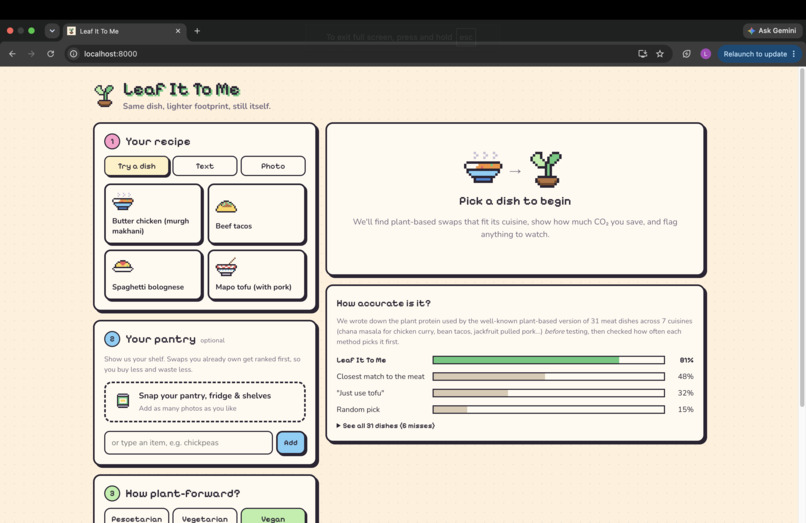Click the 15% accuracy value

[x=686, y=409]
